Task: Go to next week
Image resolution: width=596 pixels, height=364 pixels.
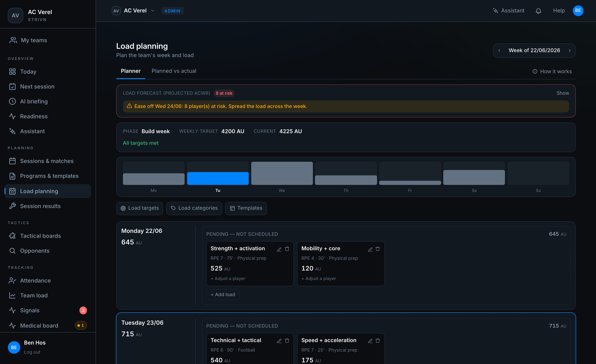Action: [x=570, y=50]
